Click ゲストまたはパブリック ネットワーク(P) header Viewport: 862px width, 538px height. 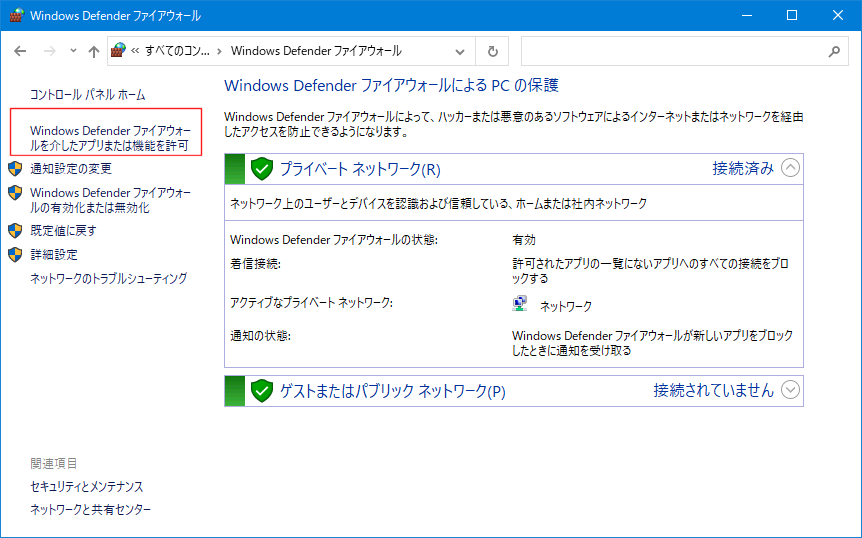(x=393, y=391)
